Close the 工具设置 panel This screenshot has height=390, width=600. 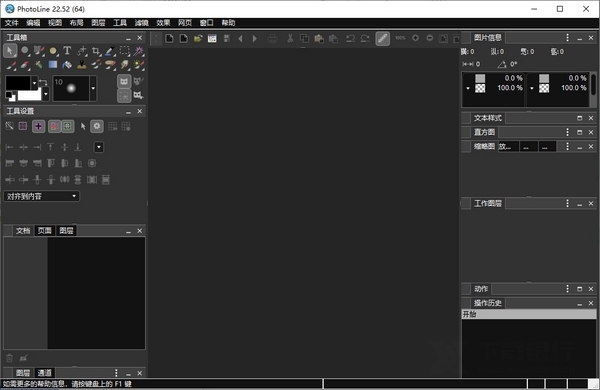tap(140, 111)
